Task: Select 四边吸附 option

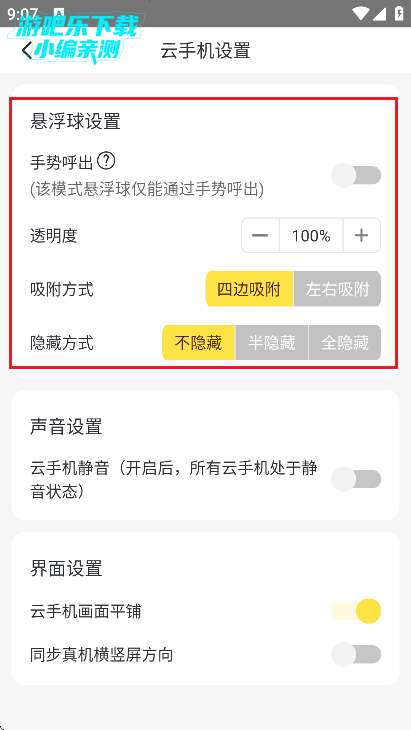Action: click(x=249, y=289)
